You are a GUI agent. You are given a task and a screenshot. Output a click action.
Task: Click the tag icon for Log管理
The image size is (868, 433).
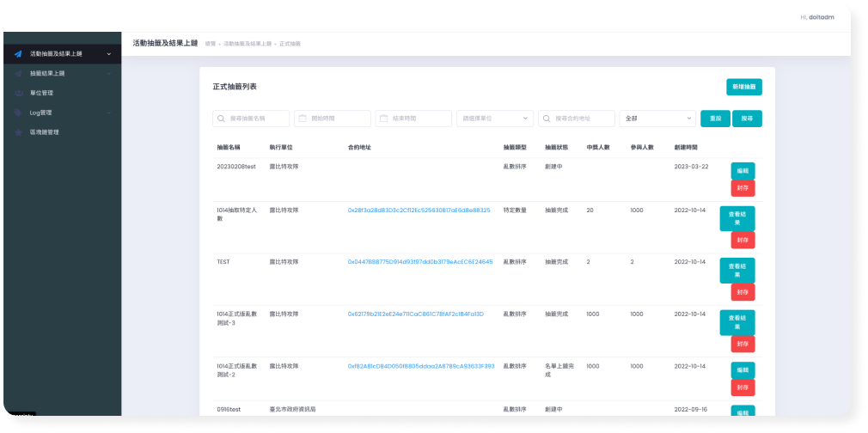tap(18, 113)
